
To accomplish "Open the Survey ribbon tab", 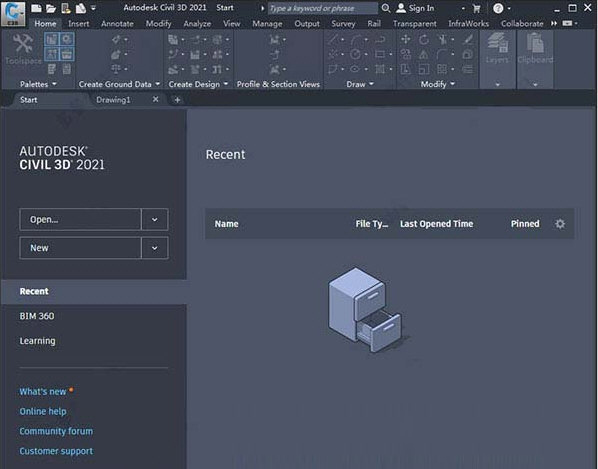I will coord(343,24).
